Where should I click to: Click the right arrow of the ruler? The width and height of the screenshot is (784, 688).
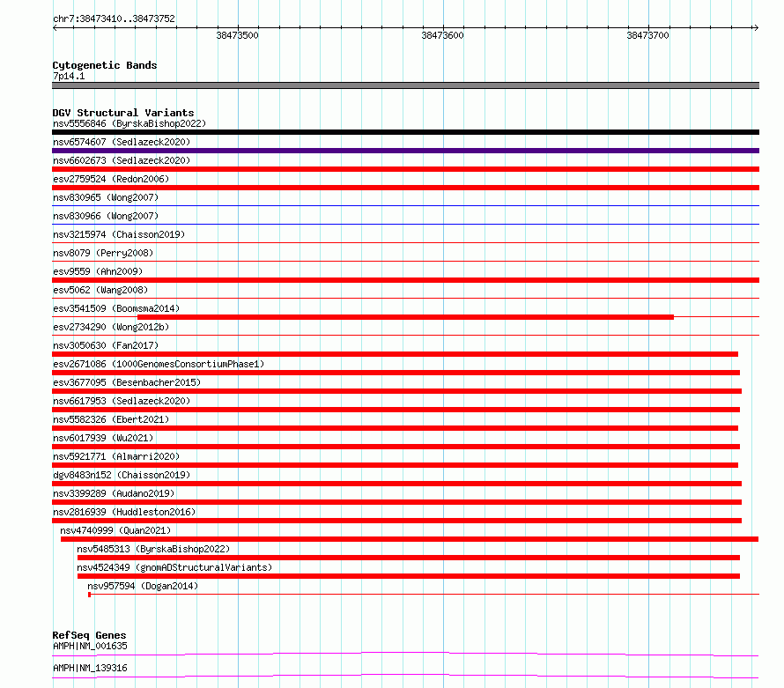coord(756,27)
